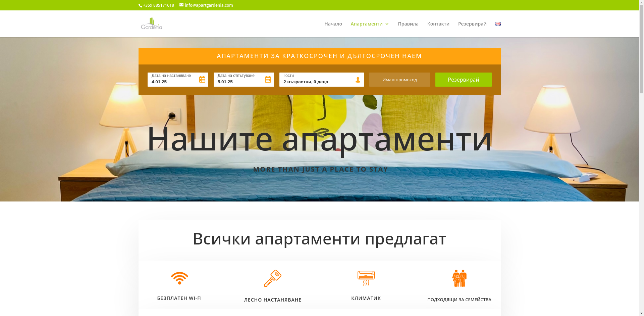
Task: Click the Gardenia logo
Action: [x=152, y=24]
